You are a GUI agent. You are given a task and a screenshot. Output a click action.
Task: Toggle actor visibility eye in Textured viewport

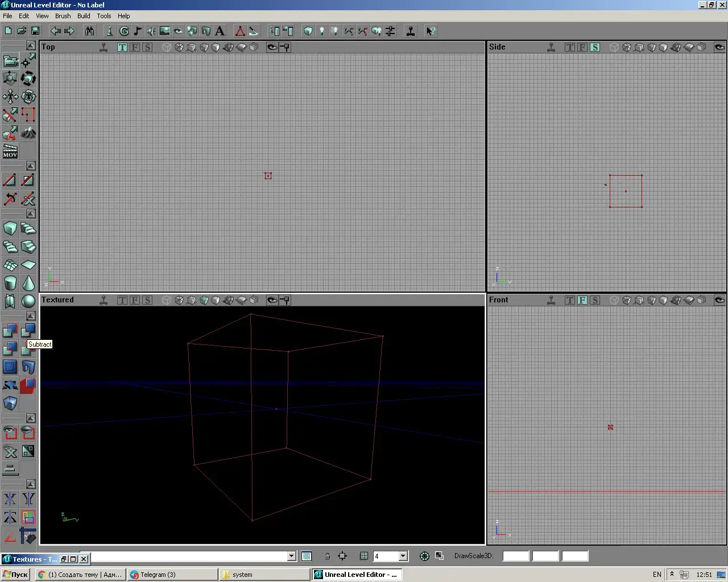(x=272, y=300)
